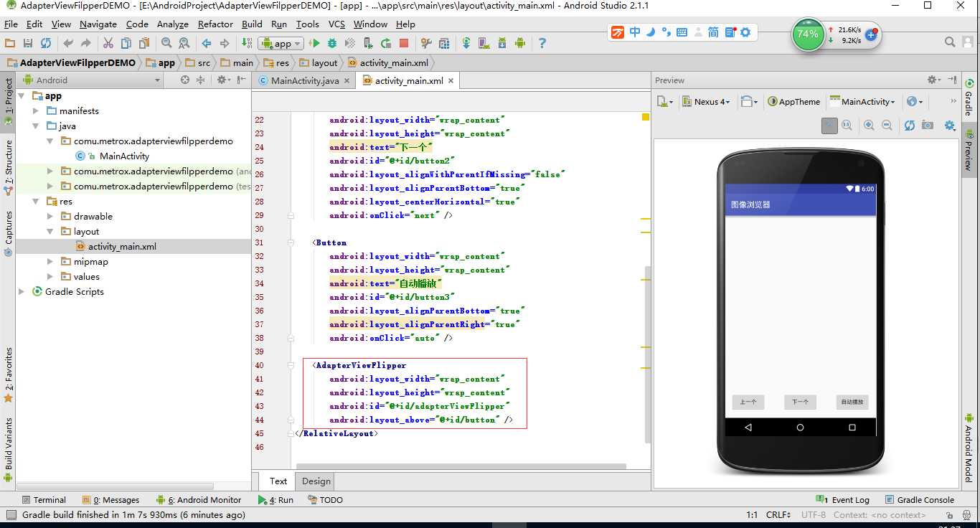Refresh the layout preview
The width and height of the screenshot is (980, 528).
pyautogui.click(x=910, y=126)
